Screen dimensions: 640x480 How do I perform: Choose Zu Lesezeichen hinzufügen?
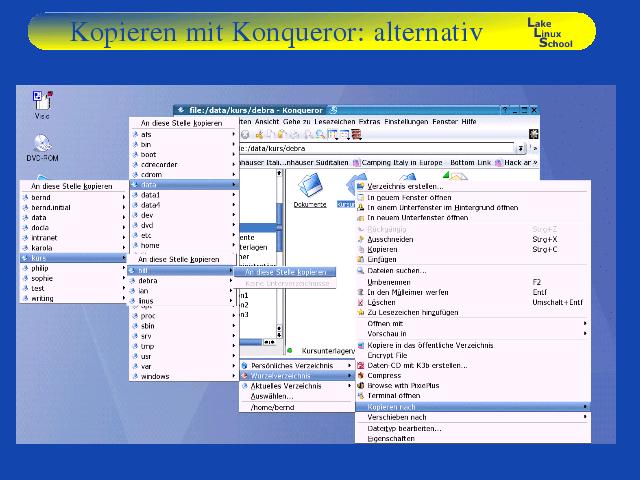point(473,313)
